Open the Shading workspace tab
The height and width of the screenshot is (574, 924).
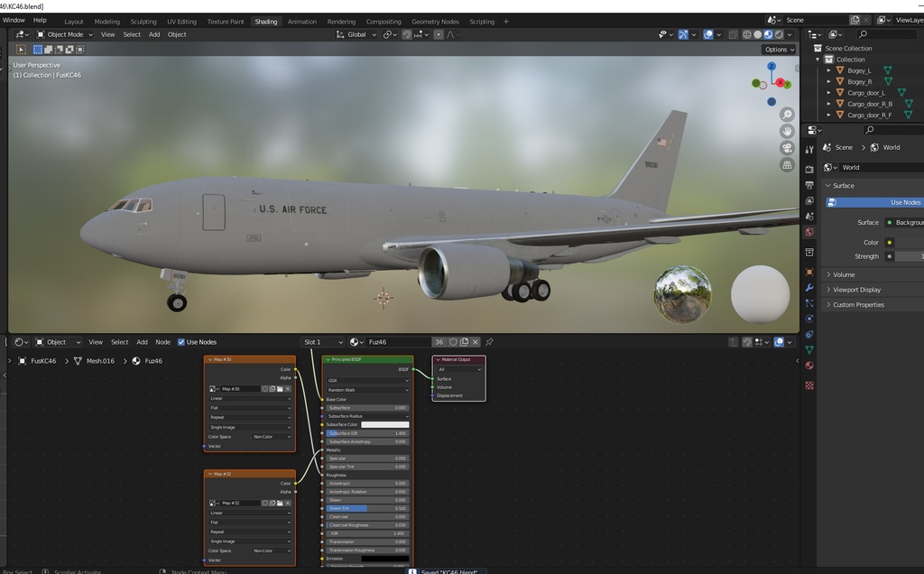click(266, 21)
